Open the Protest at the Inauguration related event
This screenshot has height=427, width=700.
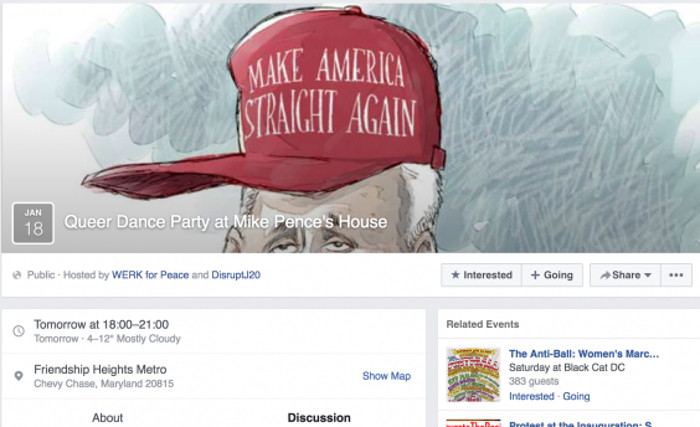click(x=580, y=424)
